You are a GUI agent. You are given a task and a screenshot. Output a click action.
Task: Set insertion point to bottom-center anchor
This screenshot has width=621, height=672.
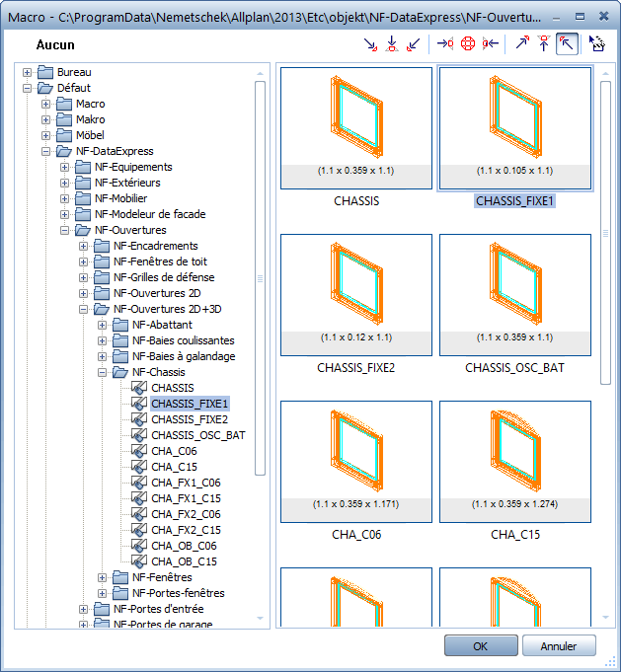click(392, 44)
